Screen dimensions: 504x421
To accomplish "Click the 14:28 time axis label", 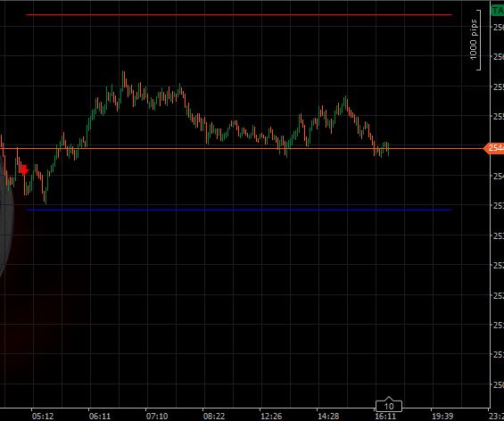I will (x=328, y=417).
